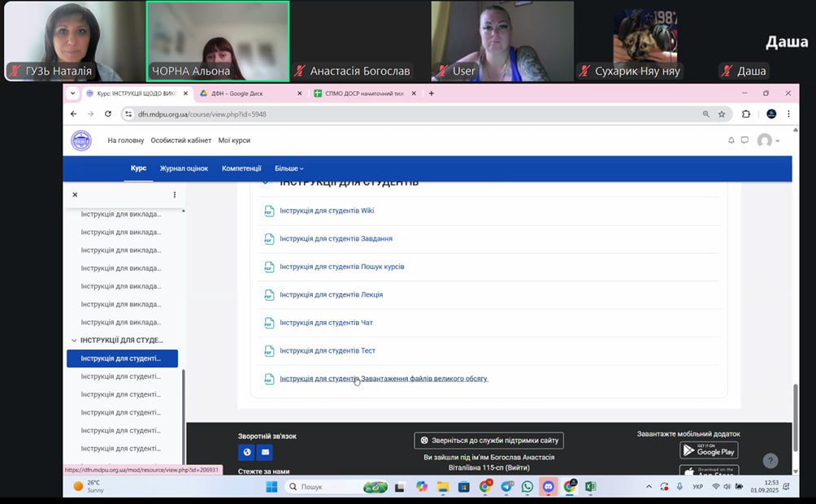The width and height of the screenshot is (816, 504).
Task: Open the Журнал оцінок tab
Action: coord(184,168)
